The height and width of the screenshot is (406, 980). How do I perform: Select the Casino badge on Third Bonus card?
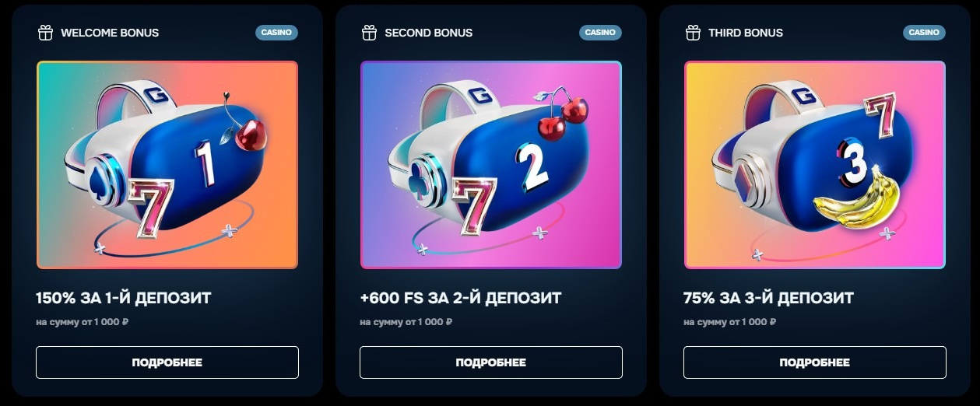pyautogui.click(x=924, y=33)
